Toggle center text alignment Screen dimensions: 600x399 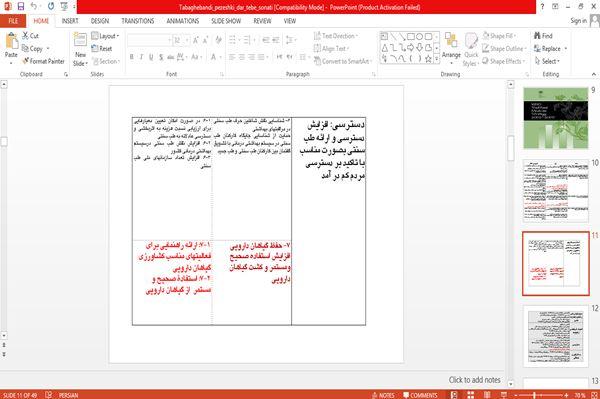click(241, 57)
